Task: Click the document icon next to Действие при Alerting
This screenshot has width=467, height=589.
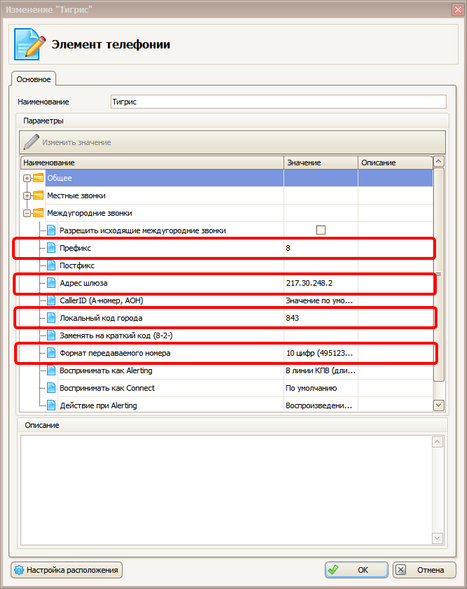Action: pos(51,405)
